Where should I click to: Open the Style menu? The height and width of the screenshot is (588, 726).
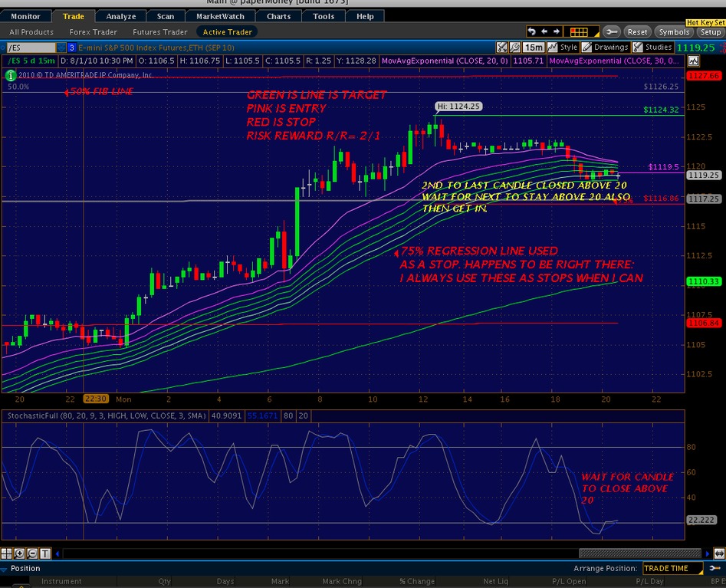tap(563, 48)
